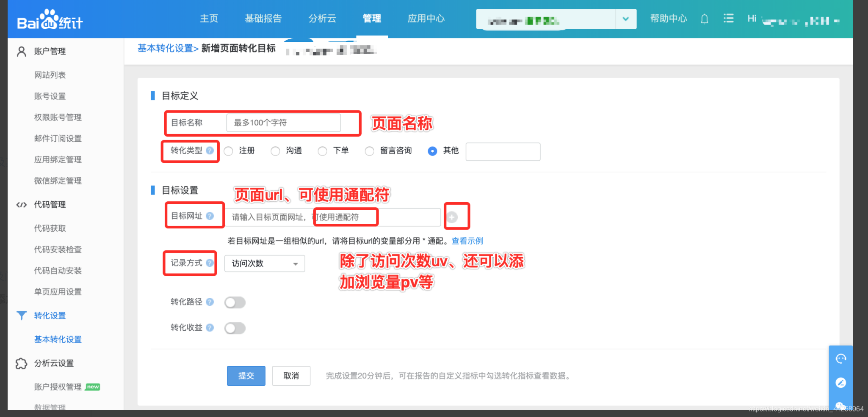Click the 取消 button
Screen dimensions: 868x417
click(x=291, y=376)
